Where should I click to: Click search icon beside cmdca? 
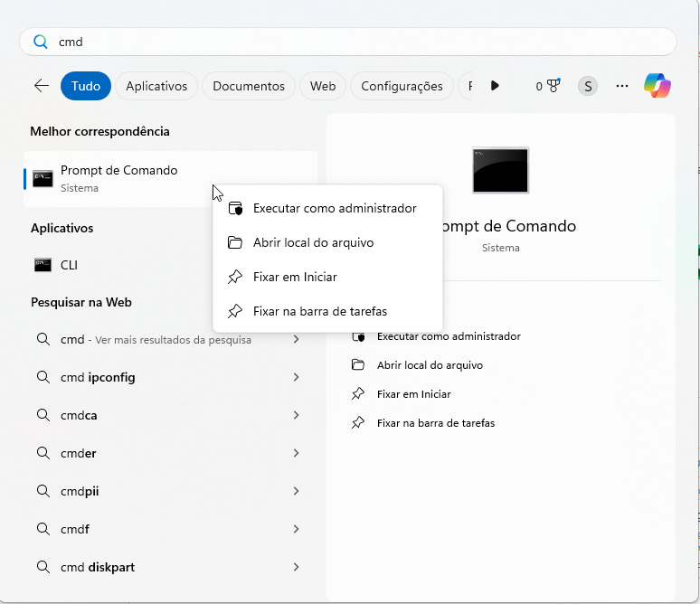click(43, 415)
